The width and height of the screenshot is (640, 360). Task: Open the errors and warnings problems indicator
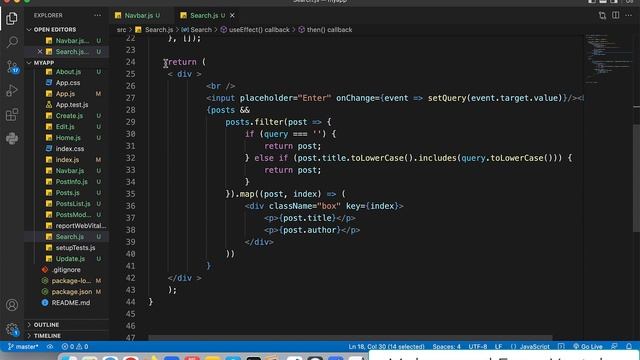75,347
